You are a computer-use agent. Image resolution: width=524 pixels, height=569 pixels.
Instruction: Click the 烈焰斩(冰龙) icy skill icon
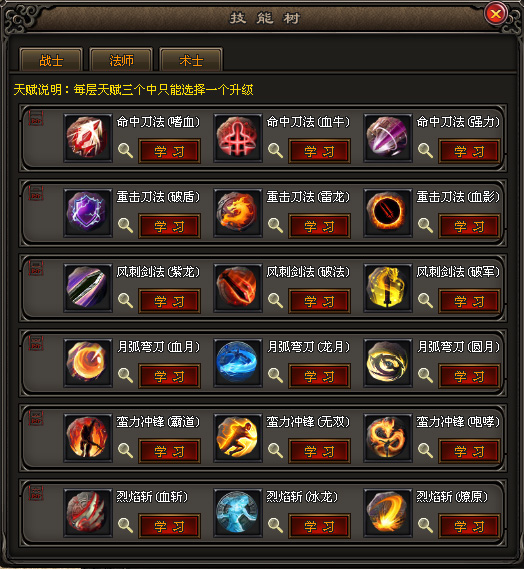(238, 513)
